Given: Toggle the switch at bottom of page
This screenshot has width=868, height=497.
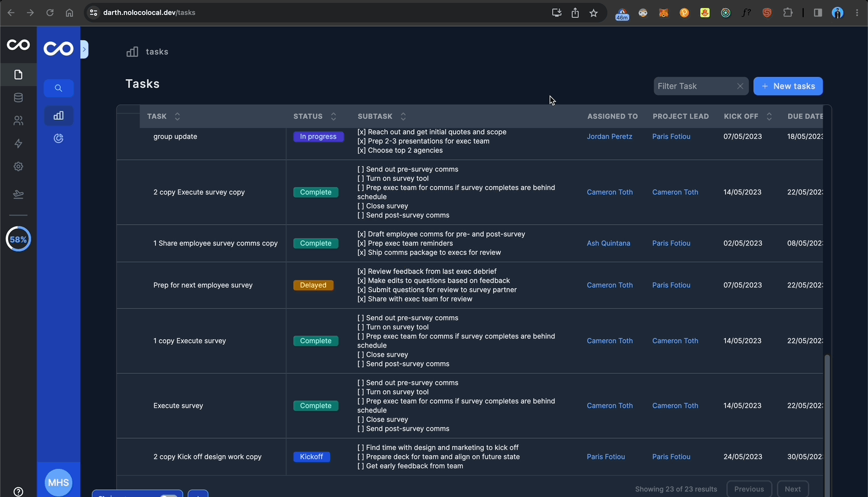Looking at the screenshot, I should pos(168,495).
